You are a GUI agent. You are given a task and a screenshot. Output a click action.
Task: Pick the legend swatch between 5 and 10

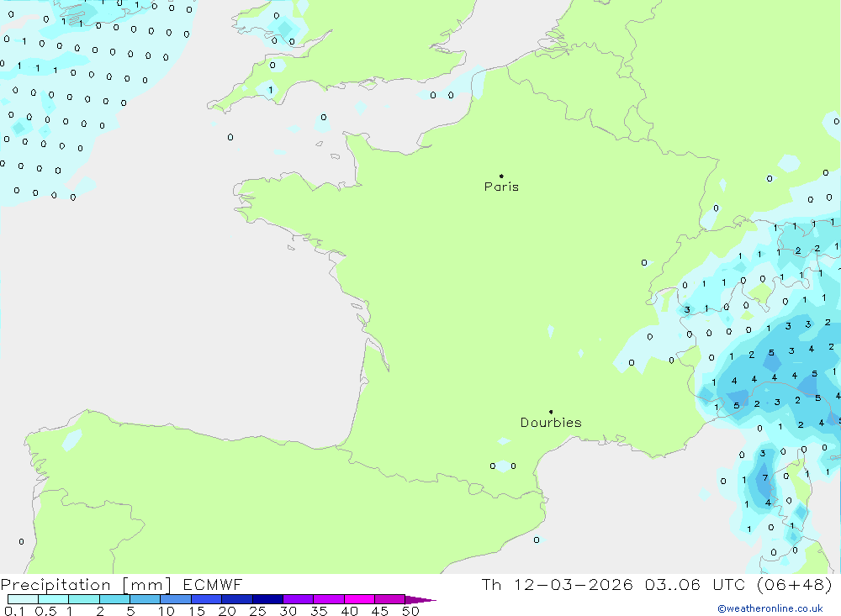pyautogui.click(x=145, y=599)
